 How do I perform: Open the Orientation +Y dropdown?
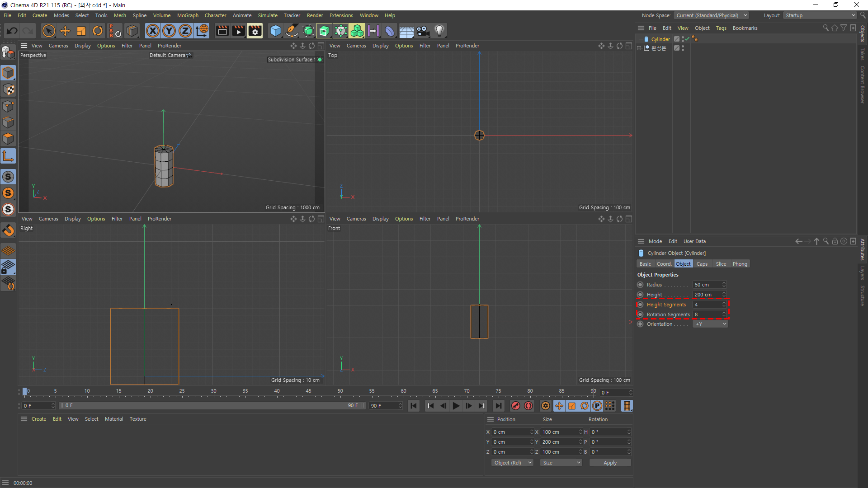pyautogui.click(x=710, y=324)
